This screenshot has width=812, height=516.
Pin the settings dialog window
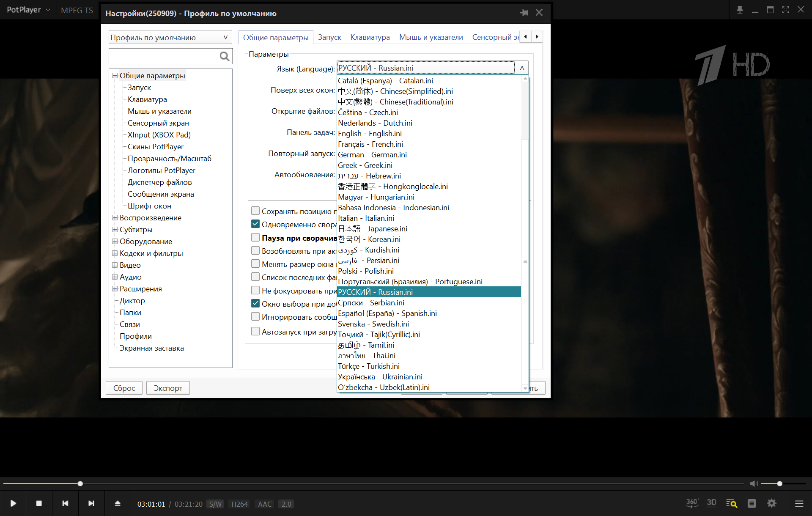(524, 13)
